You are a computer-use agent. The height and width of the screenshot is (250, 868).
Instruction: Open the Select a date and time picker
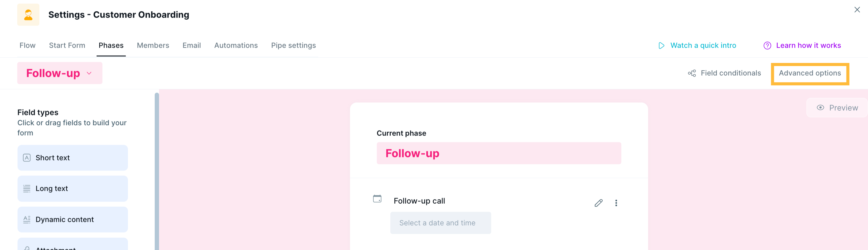[x=440, y=223]
